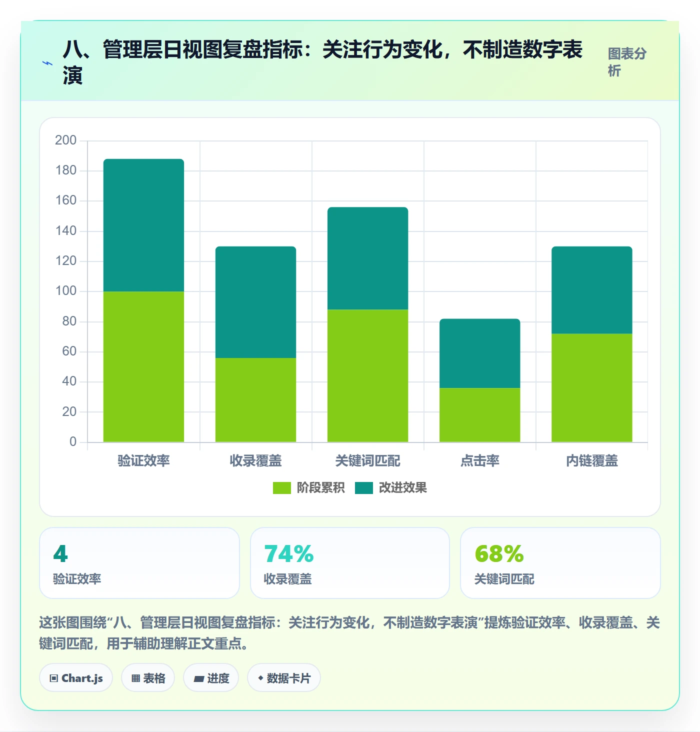
Task: Open the 验证效率 data card showing 4
Action: pos(139,563)
